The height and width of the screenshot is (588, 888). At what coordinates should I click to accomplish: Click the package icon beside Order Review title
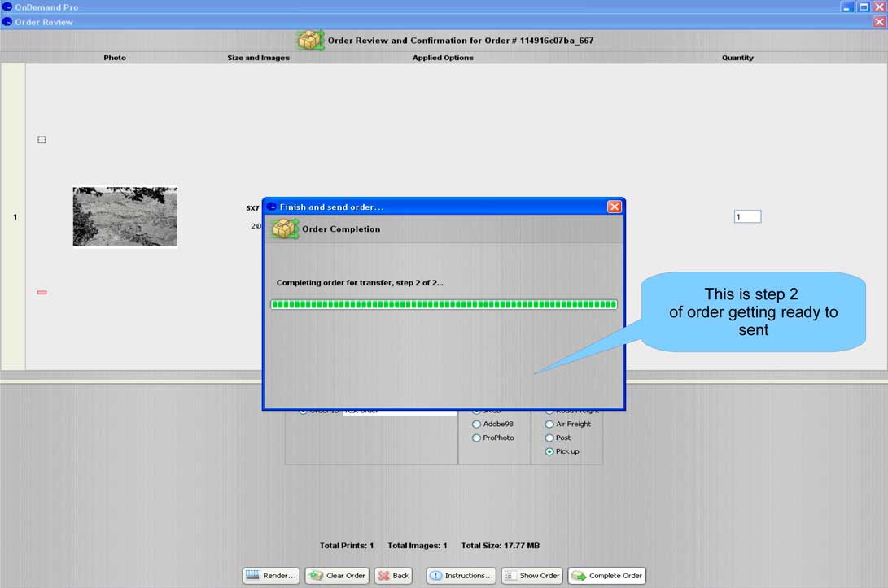310,40
